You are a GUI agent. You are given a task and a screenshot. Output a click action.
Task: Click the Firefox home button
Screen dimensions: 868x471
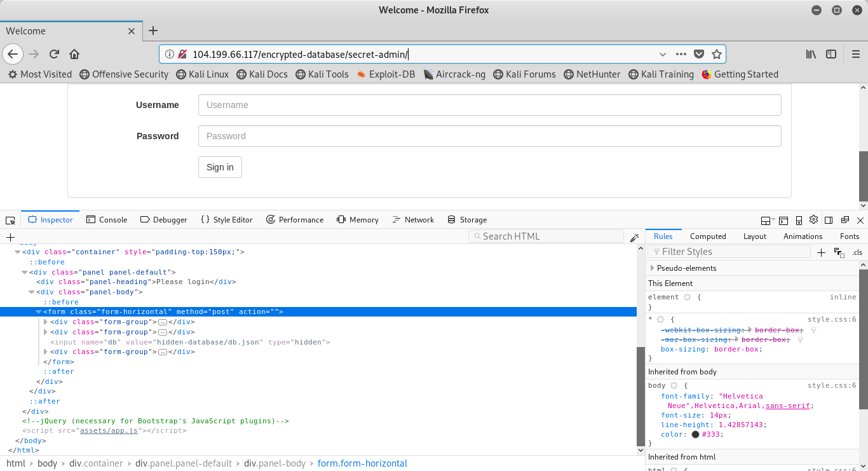[74, 54]
